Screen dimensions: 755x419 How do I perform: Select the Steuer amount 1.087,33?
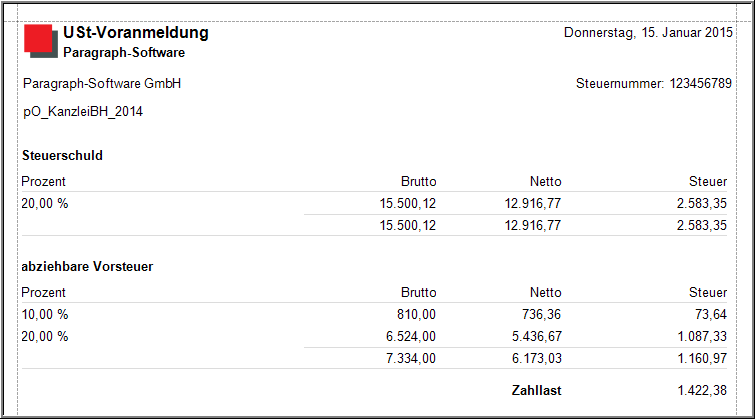point(702,336)
